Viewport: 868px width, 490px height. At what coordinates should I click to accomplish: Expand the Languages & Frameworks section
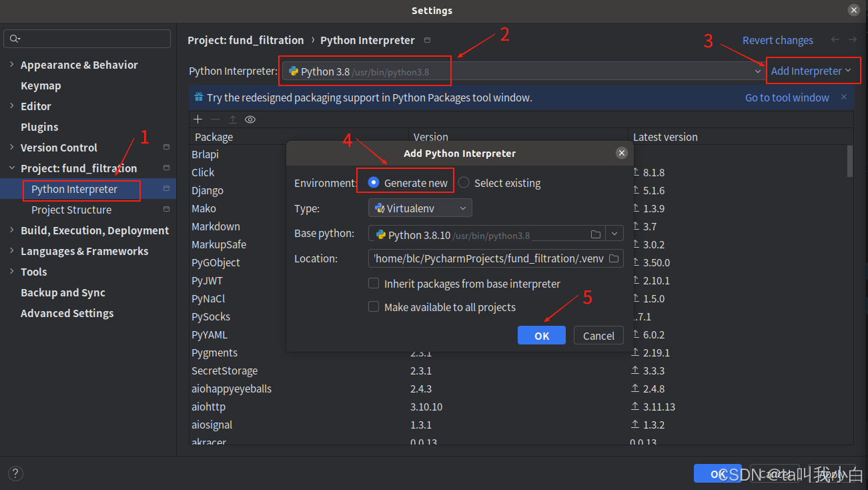(11, 251)
